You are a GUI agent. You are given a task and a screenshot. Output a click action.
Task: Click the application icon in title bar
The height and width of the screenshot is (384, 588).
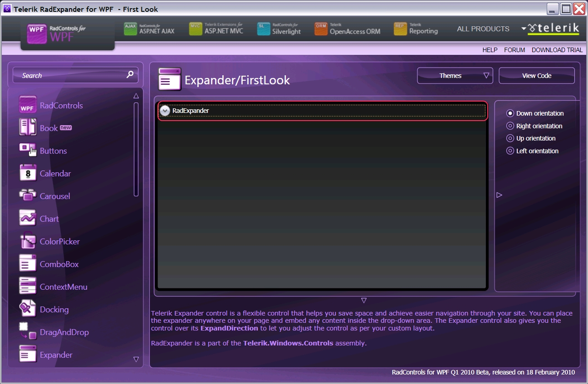7,9
